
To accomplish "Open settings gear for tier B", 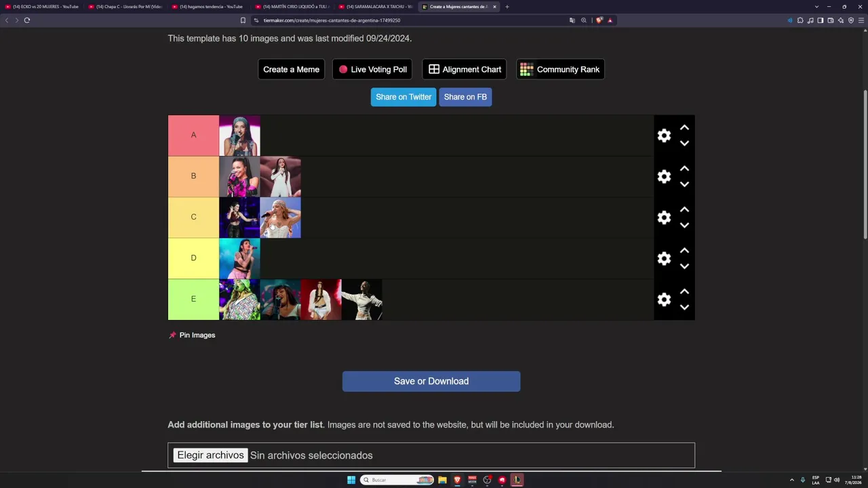I will (664, 176).
